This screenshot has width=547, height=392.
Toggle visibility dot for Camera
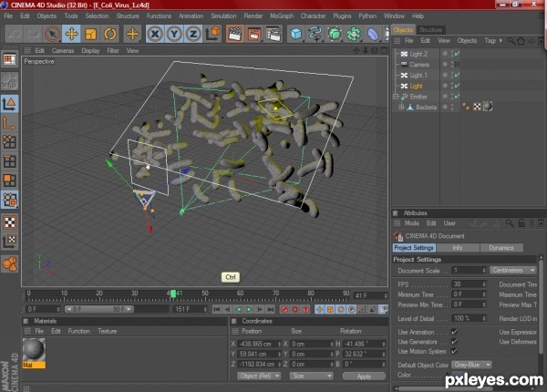(445, 64)
